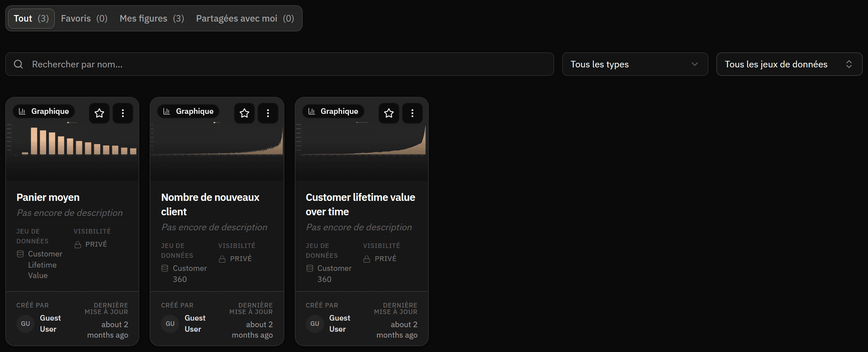Click GU avatar on Panier moyen card
The width and height of the screenshot is (868, 352).
25,324
